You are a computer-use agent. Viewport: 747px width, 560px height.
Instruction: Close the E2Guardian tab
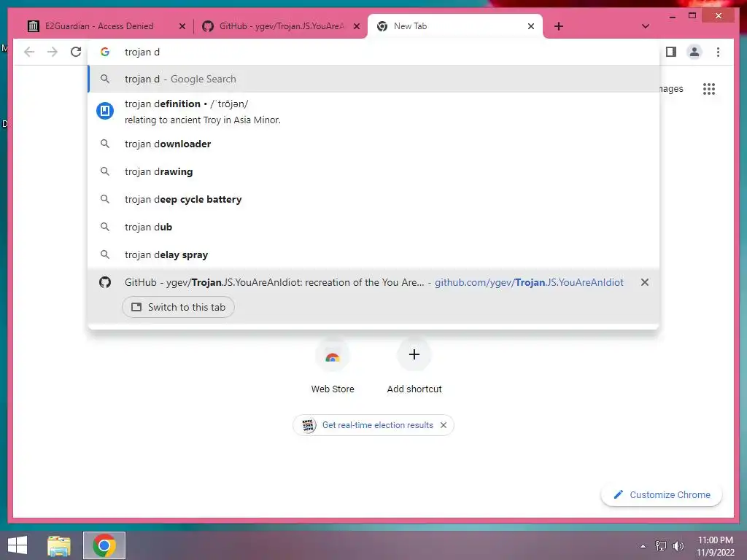[x=182, y=27]
